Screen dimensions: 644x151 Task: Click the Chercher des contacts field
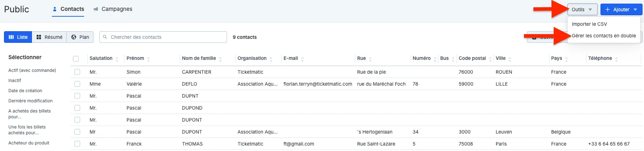pyautogui.click(x=163, y=37)
